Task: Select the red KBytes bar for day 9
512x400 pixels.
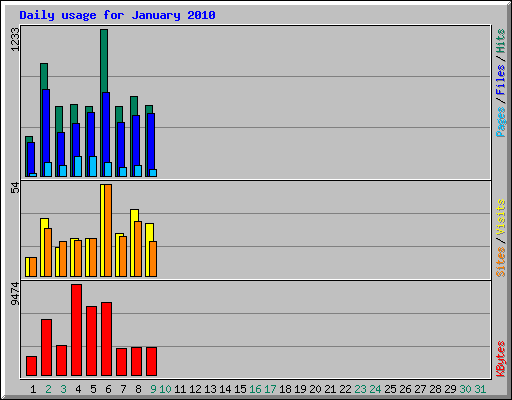Action: tap(151, 361)
